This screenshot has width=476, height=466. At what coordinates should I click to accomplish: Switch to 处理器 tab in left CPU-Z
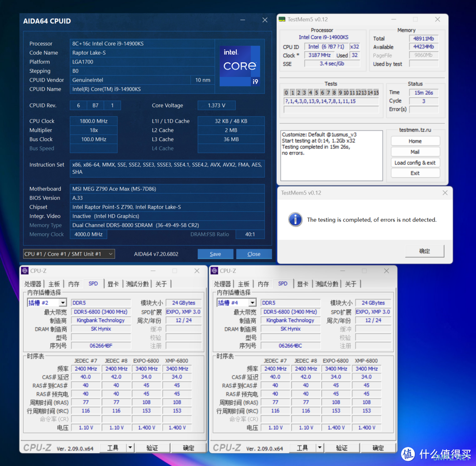click(x=33, y=284)
